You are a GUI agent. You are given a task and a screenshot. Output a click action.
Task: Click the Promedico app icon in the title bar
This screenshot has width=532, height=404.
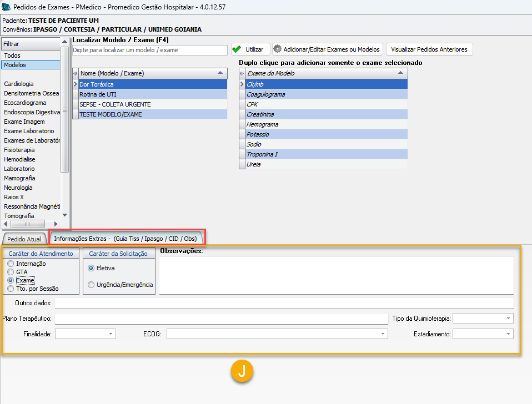tap(6, 7)
